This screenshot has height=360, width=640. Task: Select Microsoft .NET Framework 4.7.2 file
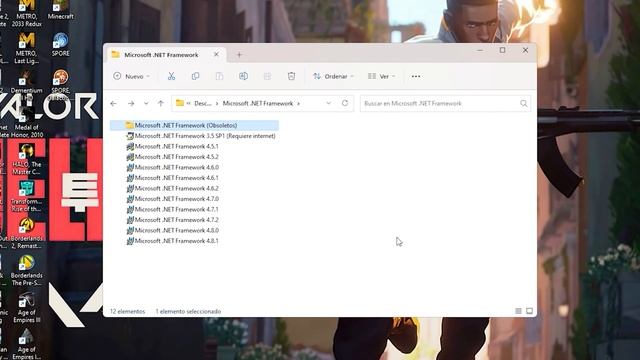point(172,220)
